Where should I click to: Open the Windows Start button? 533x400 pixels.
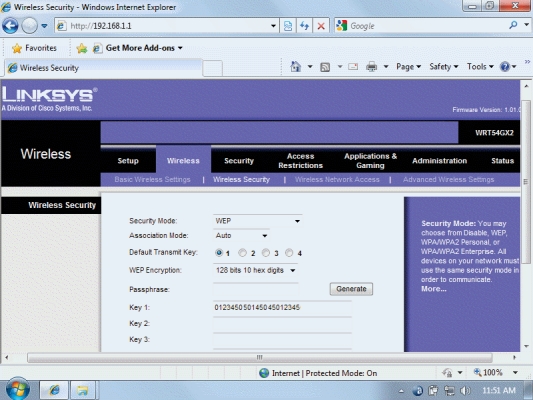[x=17, y=390]
